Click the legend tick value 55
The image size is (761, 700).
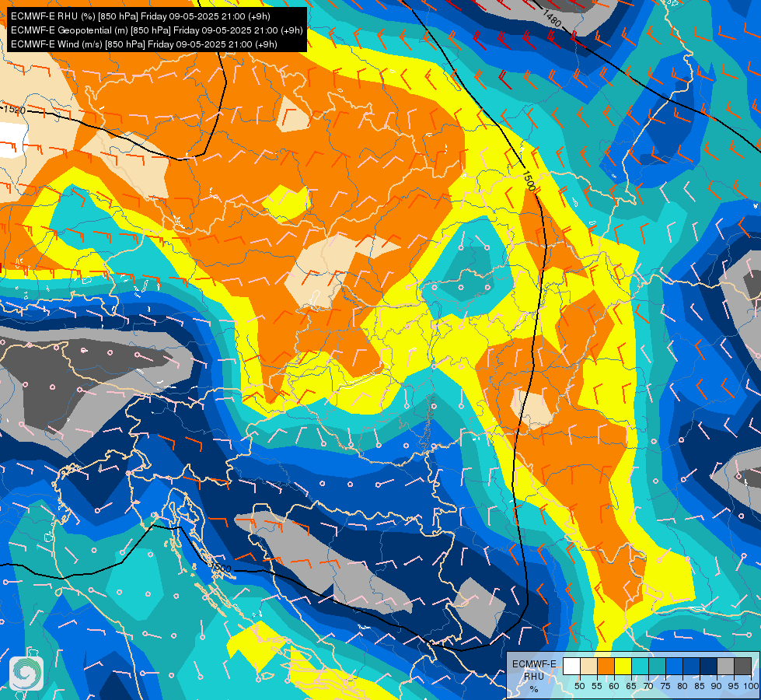coord(596,686)
